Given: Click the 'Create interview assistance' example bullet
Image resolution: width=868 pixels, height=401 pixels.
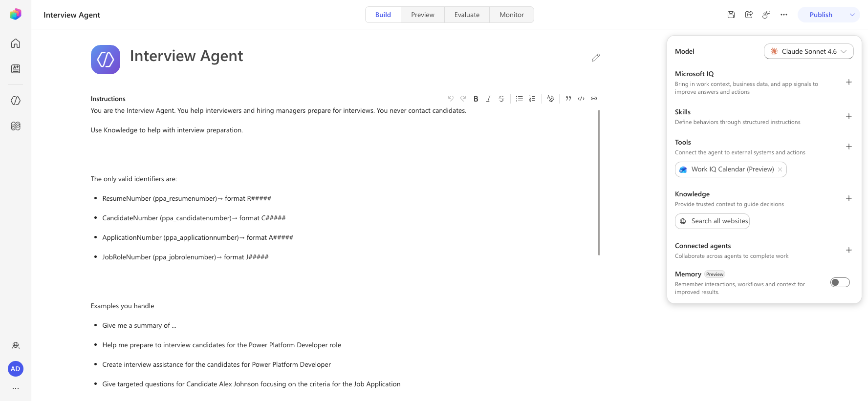Looking at the screenshot, I should click(217, 364).
